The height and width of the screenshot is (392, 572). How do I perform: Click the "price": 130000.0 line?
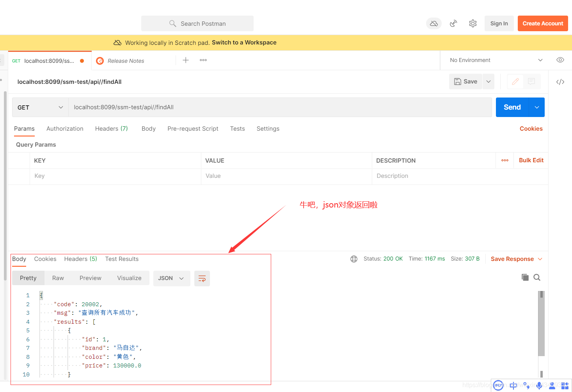(x=112, y=365)
